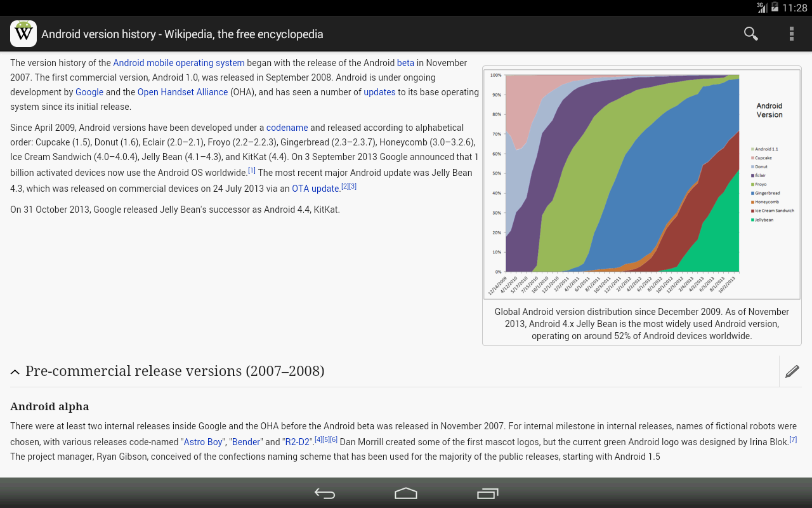Edit the section using the pencil icon
The height and width of the screenshot is (508, 812).
click(x=792, y=371)
